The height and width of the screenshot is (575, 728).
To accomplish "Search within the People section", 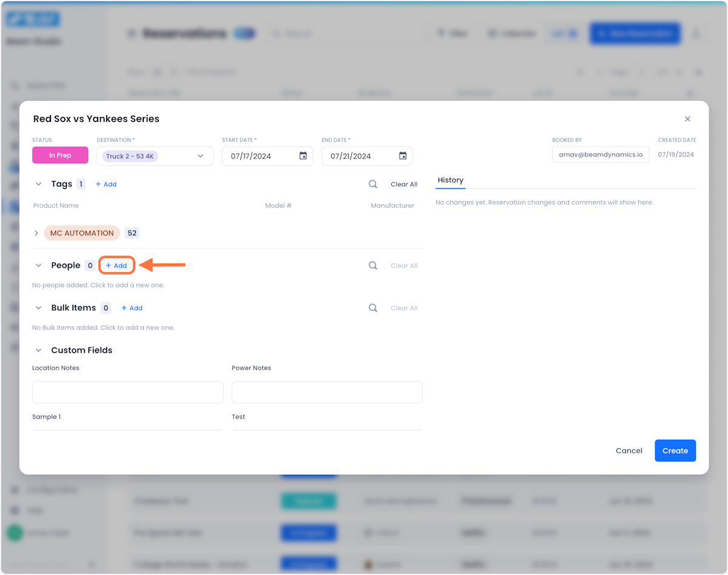I will (x=373, y=265).
